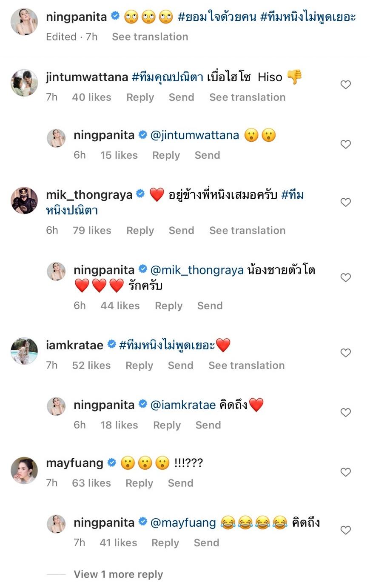370x588 pixels.
Task: See translation of the post caption
Action: coord(150,37)
